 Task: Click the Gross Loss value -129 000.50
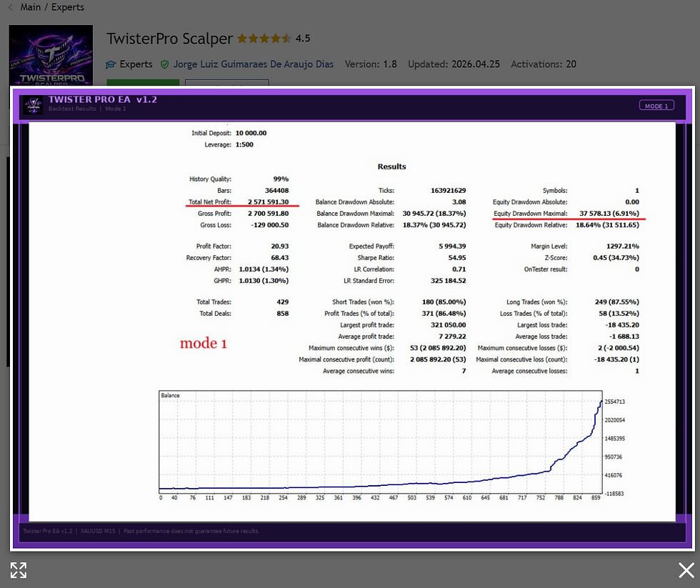point(270,226)
